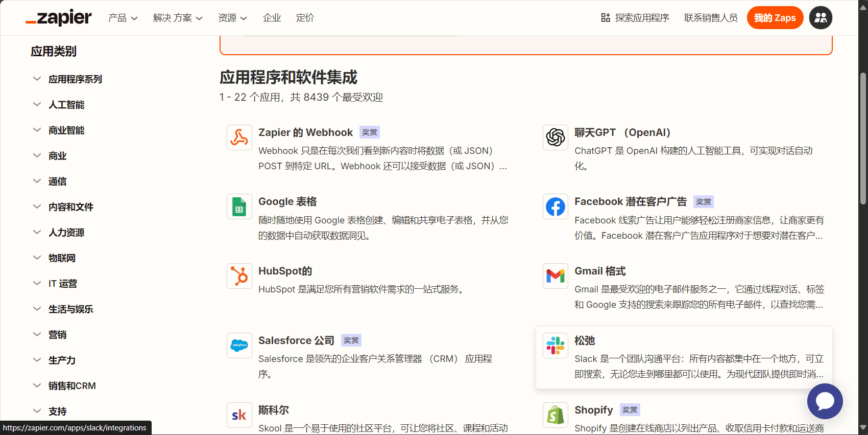Go to the 定价 pricing page
The height and width of the screenshot is (435, 868).
305,18
